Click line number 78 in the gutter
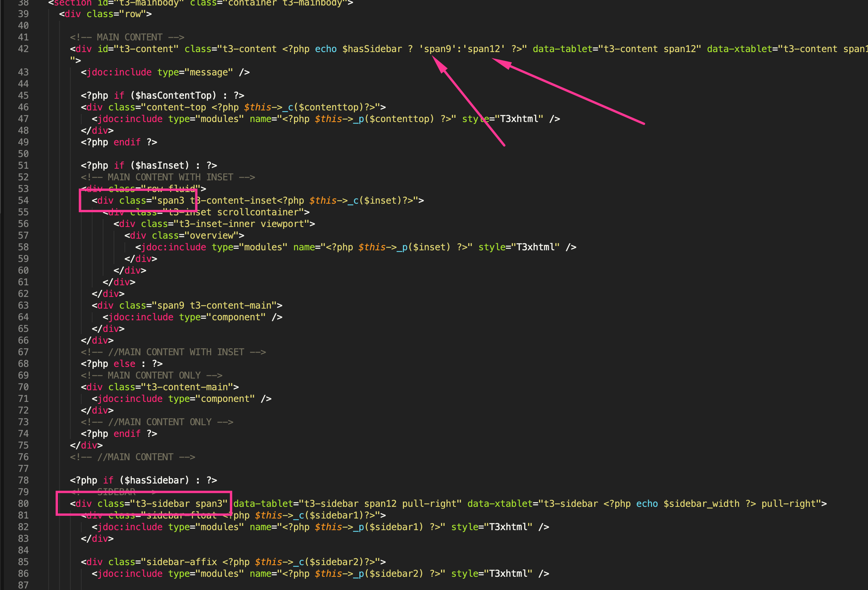This screenshot has height=590, width=868. [23, 480]
